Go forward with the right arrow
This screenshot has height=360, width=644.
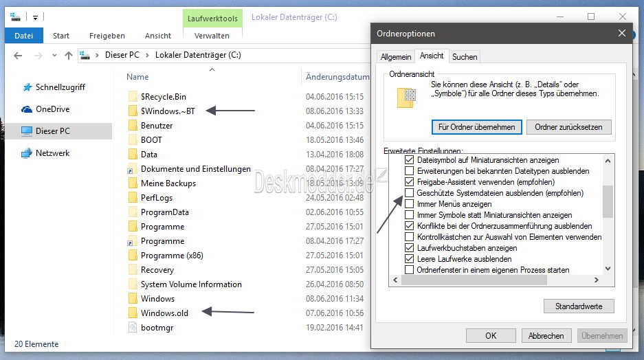pos(38,56)
